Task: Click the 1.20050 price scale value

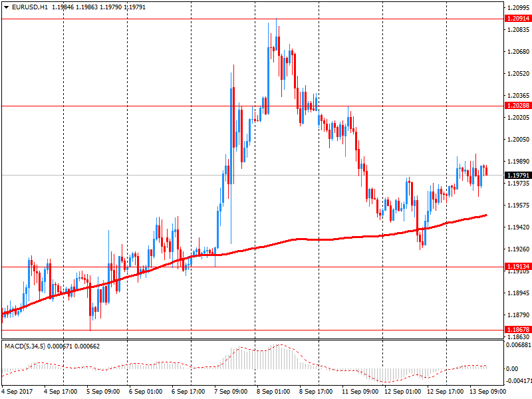Action: pyautogui.click(x=519, y=140)
